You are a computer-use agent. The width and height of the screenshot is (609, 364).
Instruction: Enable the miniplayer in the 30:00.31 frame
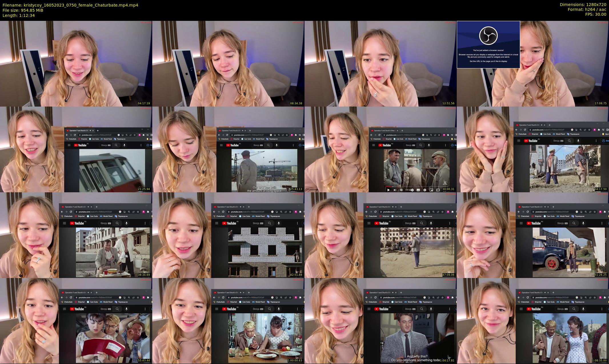tap(431, 190)
